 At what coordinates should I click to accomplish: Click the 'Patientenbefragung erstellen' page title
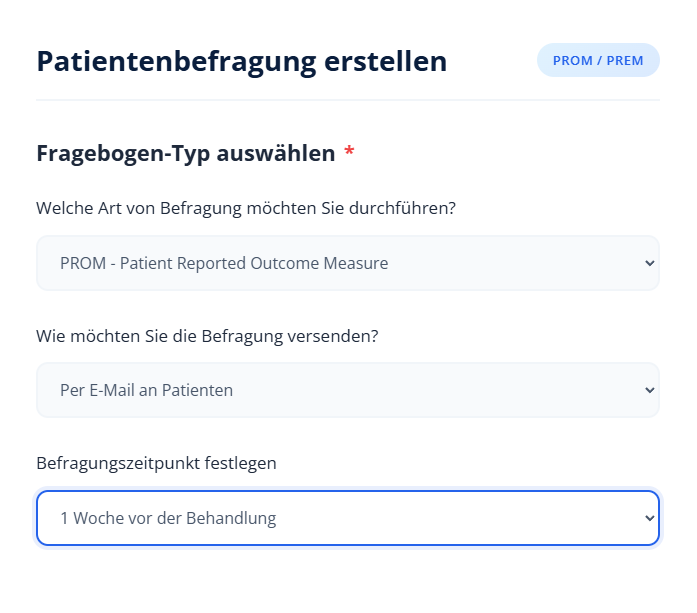click(x=241, y=61)
